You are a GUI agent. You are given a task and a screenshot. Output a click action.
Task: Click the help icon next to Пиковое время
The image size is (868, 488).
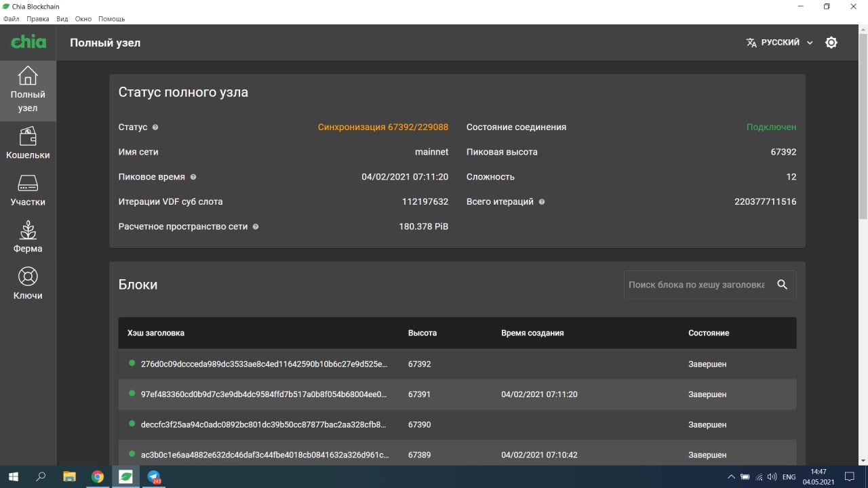pyautogui.click(x=193, y=177)
